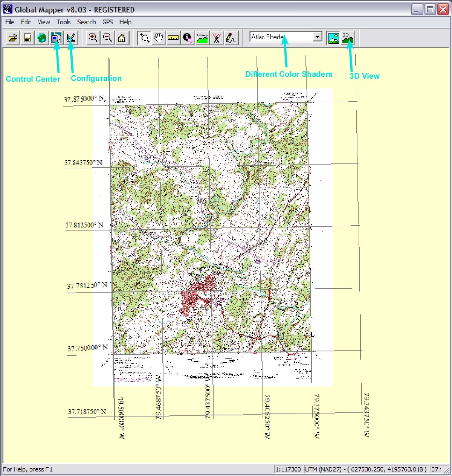
Task: Open the 3D View icon
Action: (348, 38)
